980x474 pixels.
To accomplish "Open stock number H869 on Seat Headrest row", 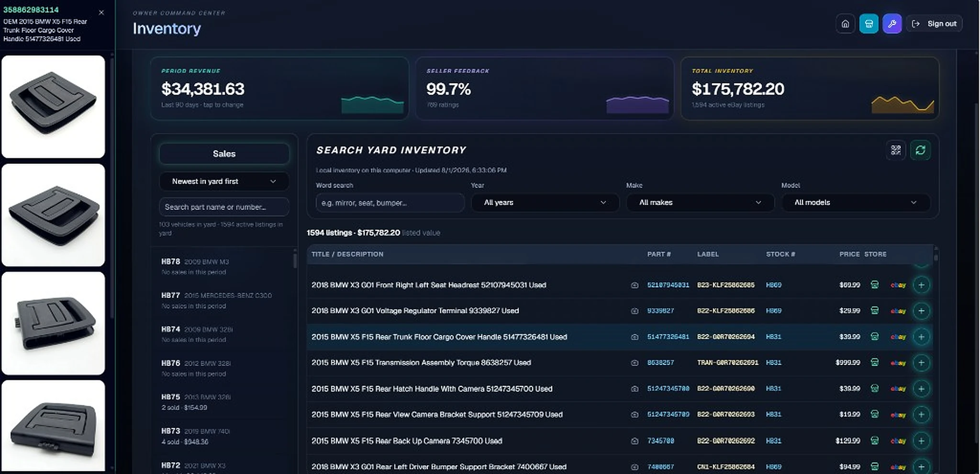I will point(773,285).
